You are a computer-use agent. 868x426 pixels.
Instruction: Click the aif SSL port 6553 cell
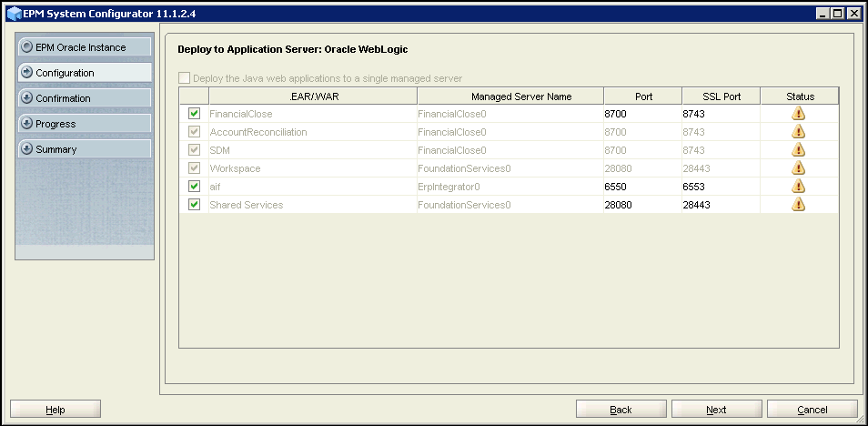(x=720, y=187)
